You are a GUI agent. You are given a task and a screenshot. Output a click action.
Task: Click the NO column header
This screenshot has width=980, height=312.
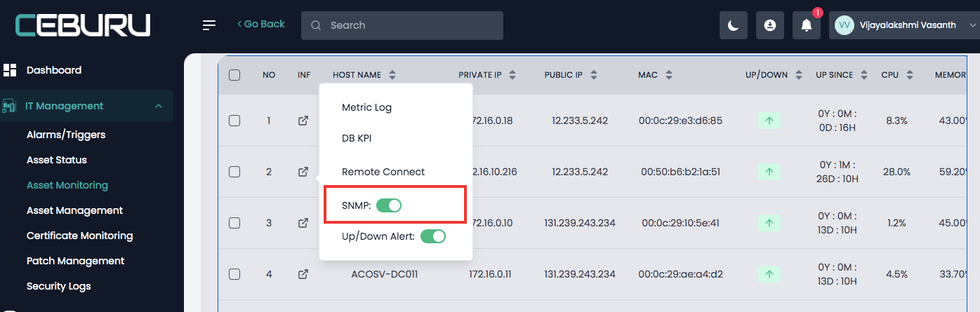coord(269,75)
